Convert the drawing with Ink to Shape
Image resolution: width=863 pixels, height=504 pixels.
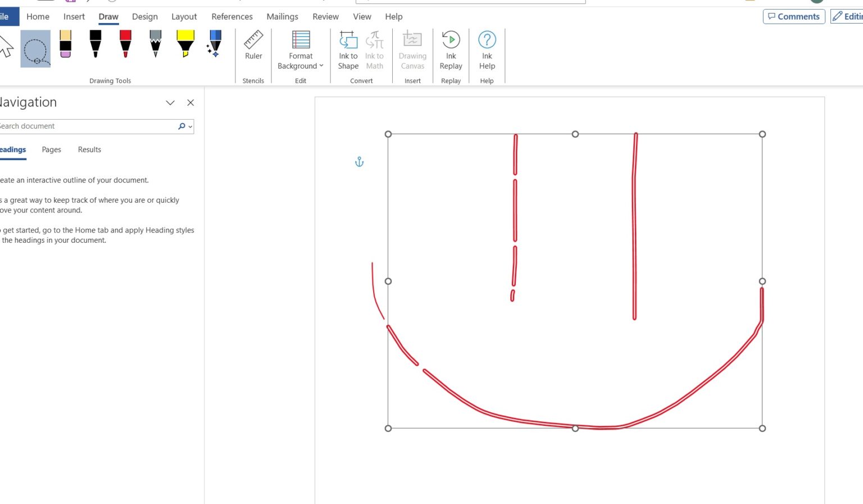(x=348, y=51)
